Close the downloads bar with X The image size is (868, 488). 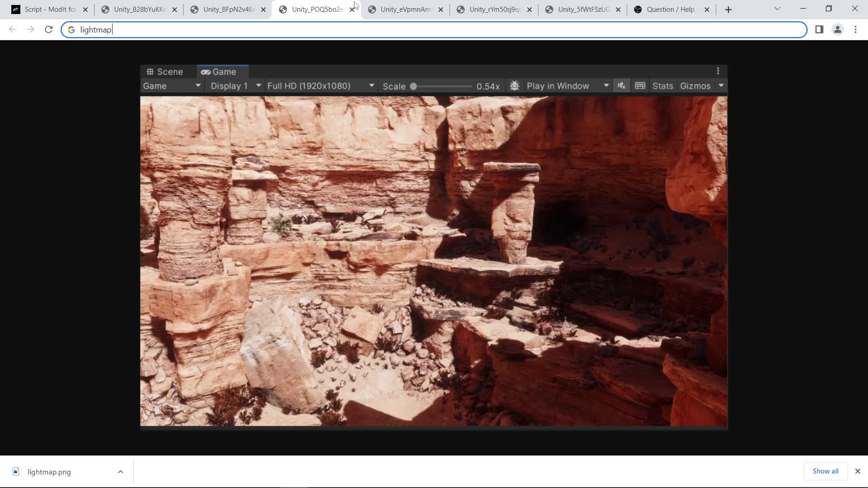click(x=858, y=471)
